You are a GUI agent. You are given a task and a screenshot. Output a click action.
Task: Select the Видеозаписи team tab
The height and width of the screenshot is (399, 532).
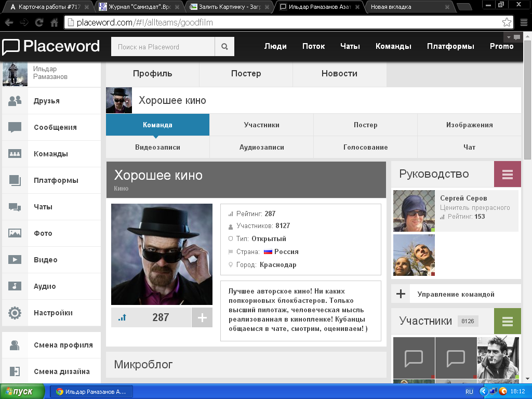pyautogui.click(x=157, y=147)
